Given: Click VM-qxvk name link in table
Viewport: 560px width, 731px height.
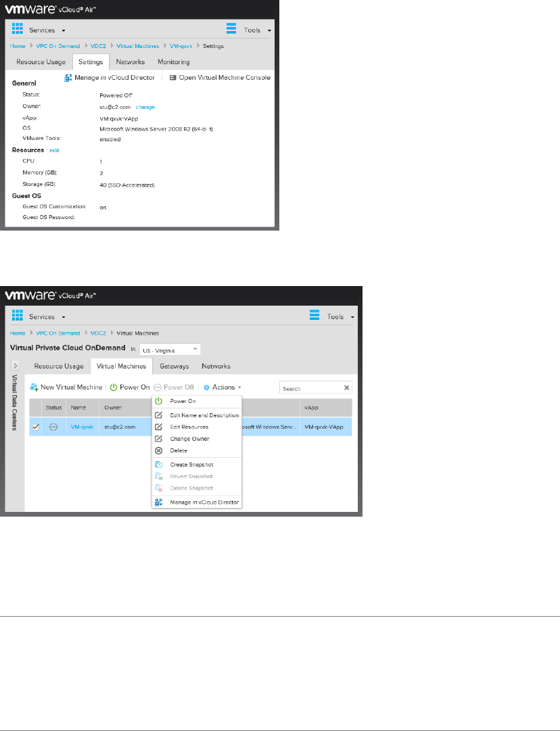Looking at the screenshot, I should [82, 427].
